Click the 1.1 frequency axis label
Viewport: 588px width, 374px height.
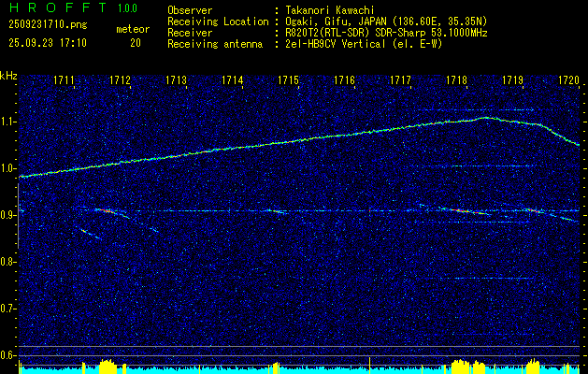(8, 122)
